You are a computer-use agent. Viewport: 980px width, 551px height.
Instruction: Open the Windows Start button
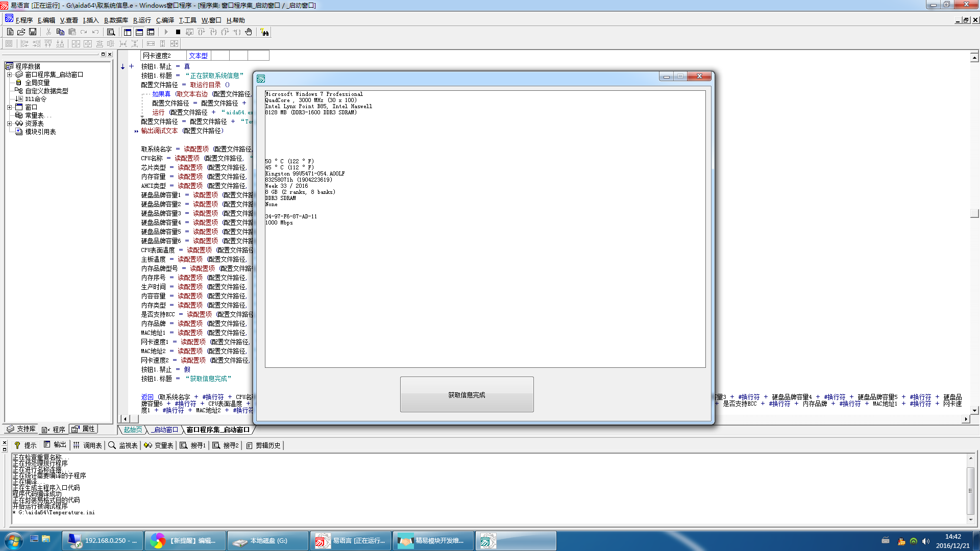[13, 541]
